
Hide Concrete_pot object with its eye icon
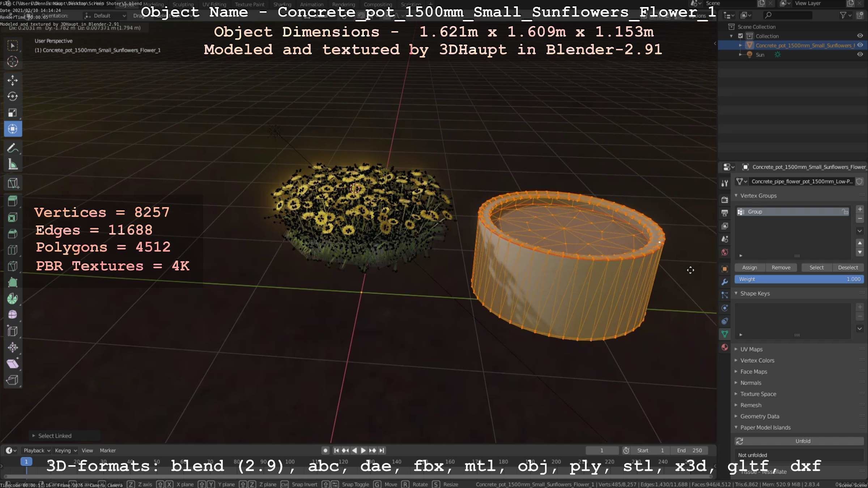pyautogui.click(x=860, y=45)
